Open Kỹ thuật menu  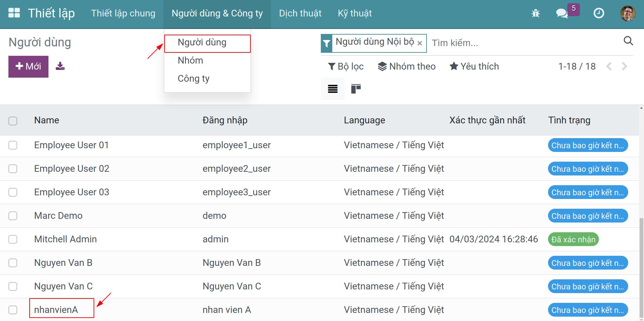[355, 13]
